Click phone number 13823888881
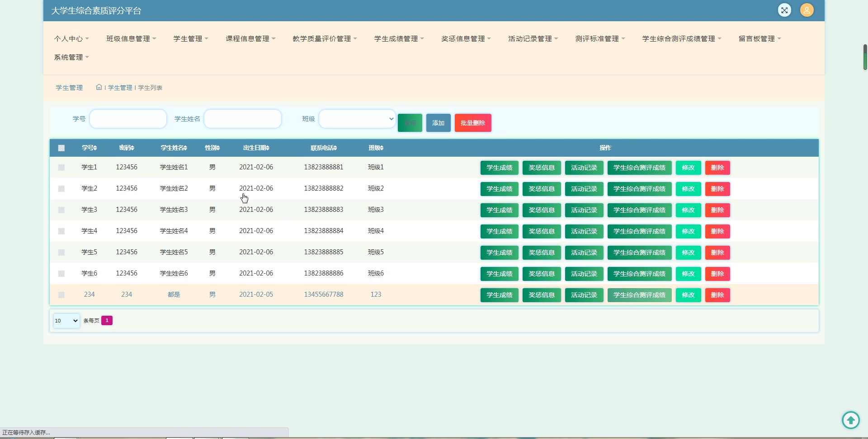 (x=324, y=167)
